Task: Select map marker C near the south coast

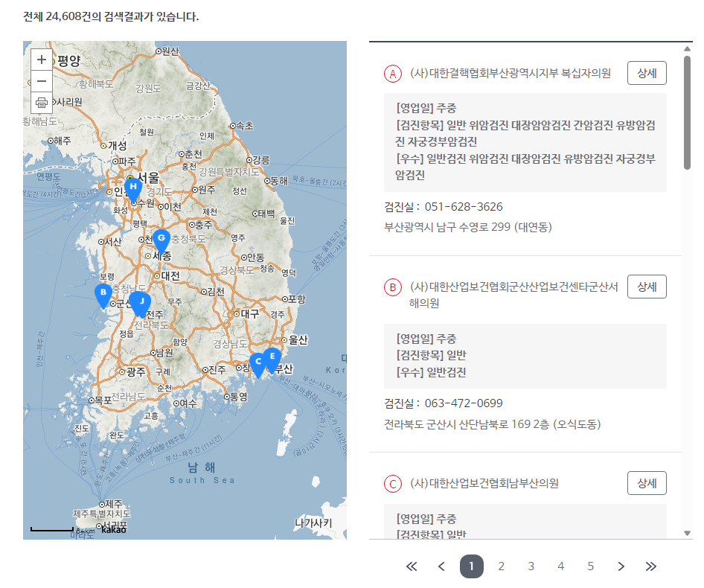Action: point(257,362)
